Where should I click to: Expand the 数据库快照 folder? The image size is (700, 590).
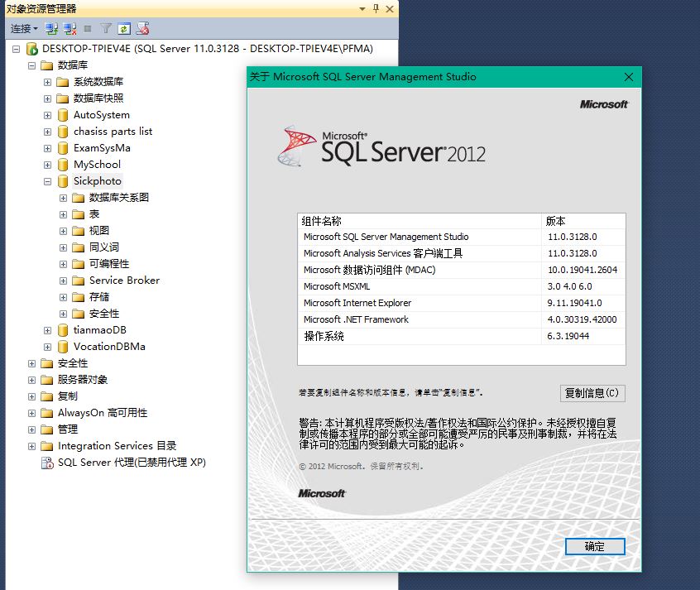pyautogui.click(x=47, y=98)
